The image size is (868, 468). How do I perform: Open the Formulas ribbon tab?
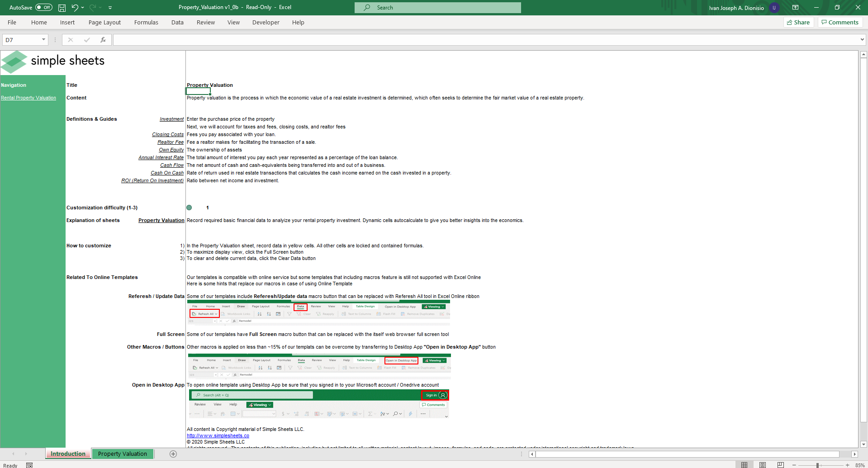pyautogui.click(x=146, y=22)
